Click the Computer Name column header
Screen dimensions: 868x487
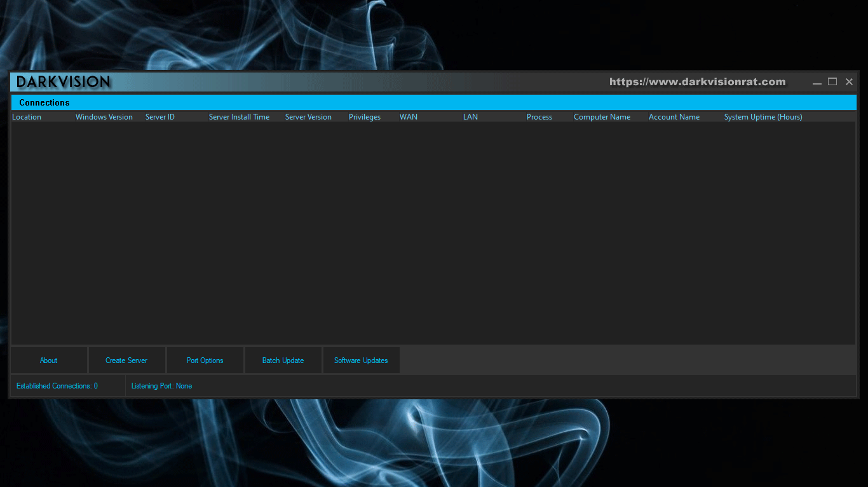[x=602, y=117]
